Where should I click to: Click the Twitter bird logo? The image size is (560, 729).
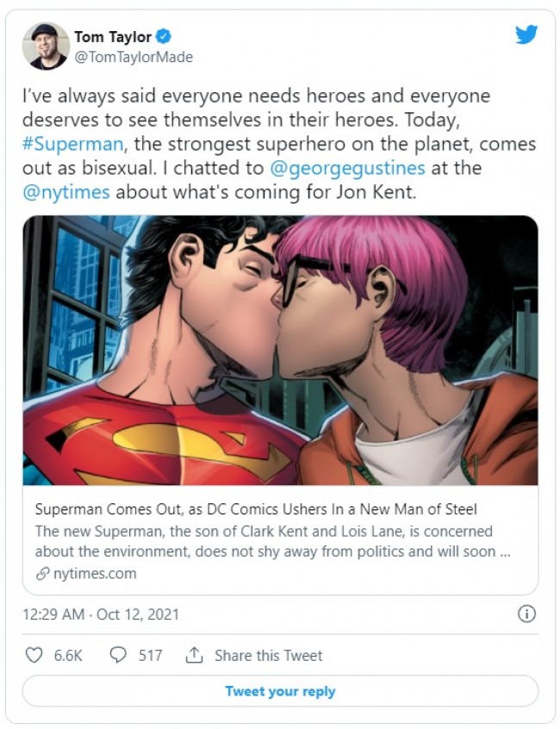click(526, 34)
